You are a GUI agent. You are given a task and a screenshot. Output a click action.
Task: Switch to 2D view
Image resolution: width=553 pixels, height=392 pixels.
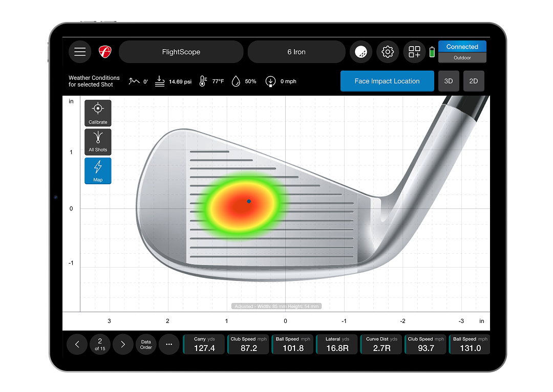point(474,81)
